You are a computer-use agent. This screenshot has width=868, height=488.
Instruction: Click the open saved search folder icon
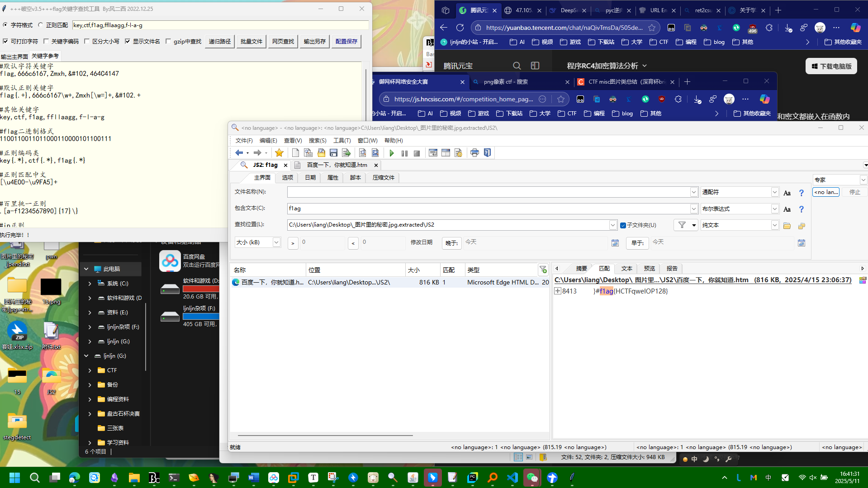click(x=321, y=153)
